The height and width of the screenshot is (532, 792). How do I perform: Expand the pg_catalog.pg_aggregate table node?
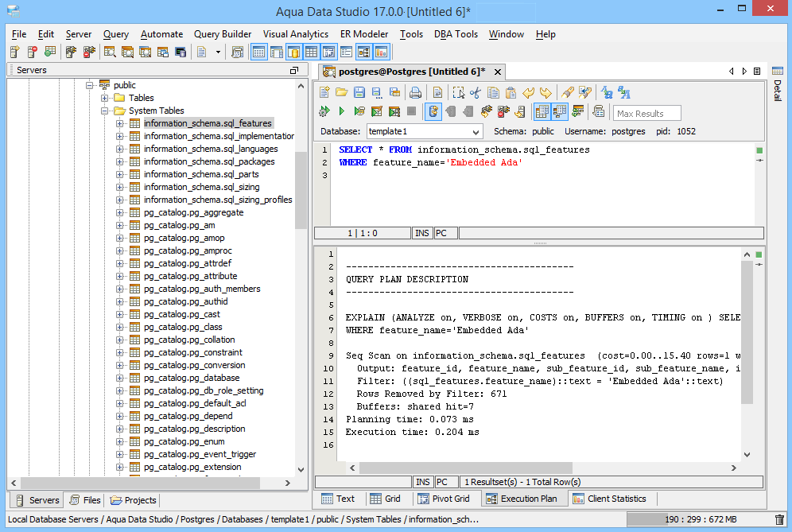[x=120, y=212]
